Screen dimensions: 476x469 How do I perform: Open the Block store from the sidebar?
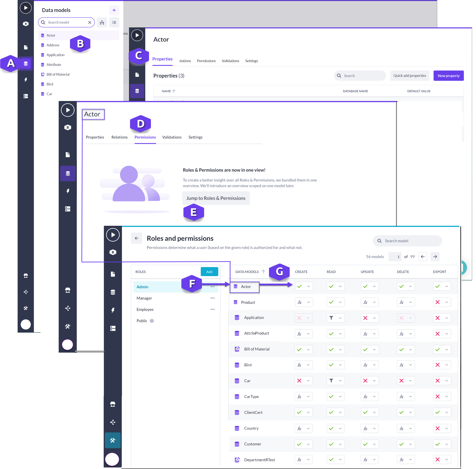26,275
